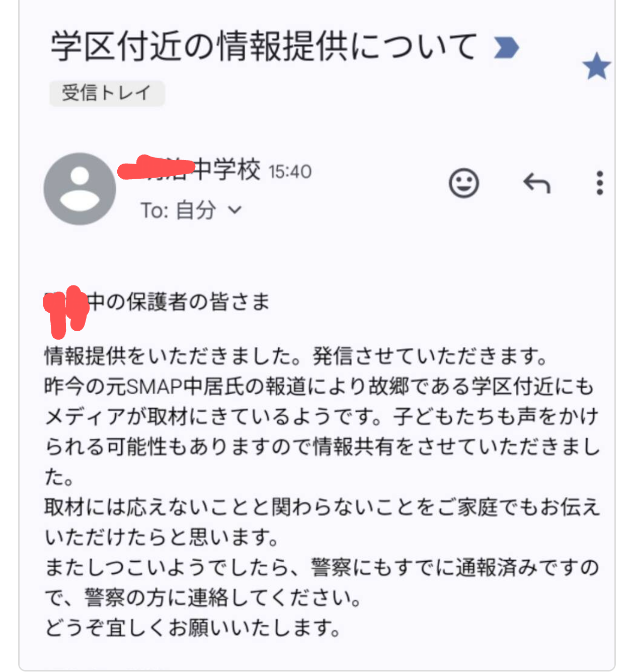
Task: Expand recipient details with the chevron by 自分
Action: click(x=234, y=209)
